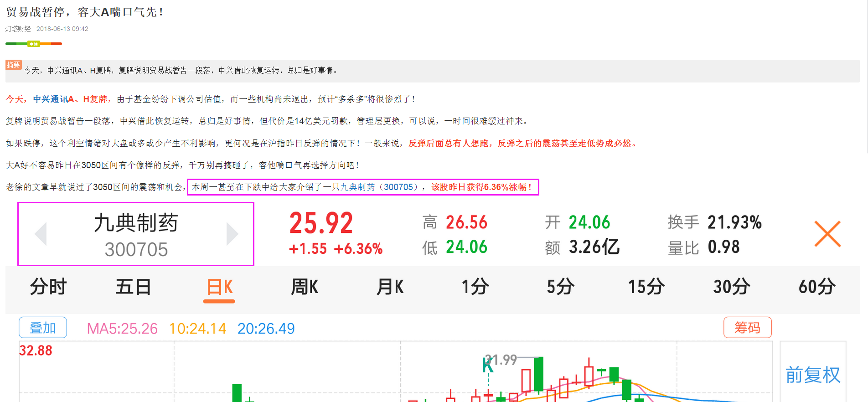Click the +6.36% change value
868x402 pixels.
coord(358,248)
